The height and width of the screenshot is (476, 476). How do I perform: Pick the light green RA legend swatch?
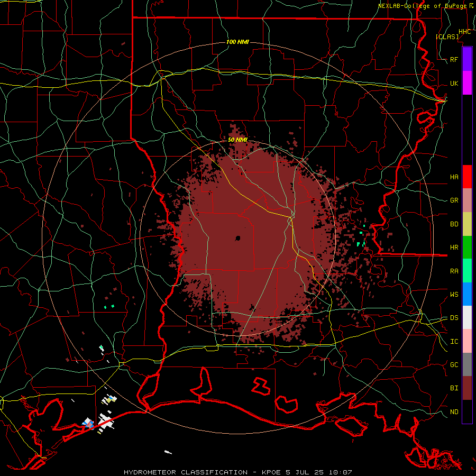tap(467, 271)
